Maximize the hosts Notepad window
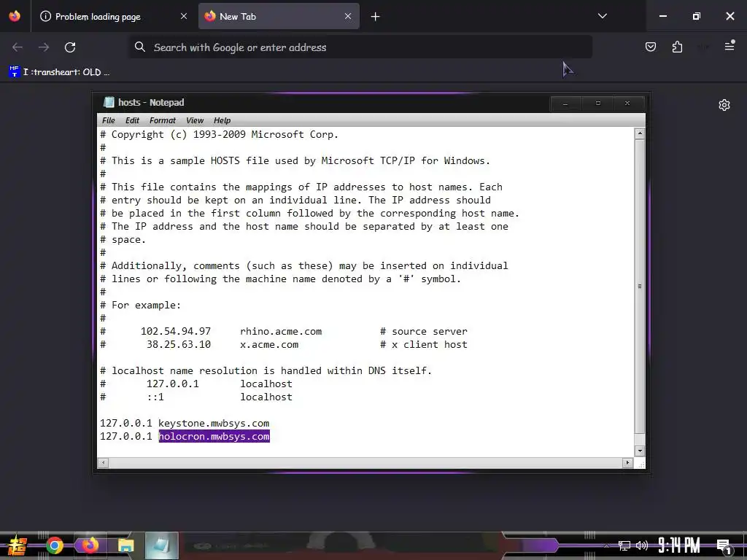747x560 pixels. coord(598,104)
